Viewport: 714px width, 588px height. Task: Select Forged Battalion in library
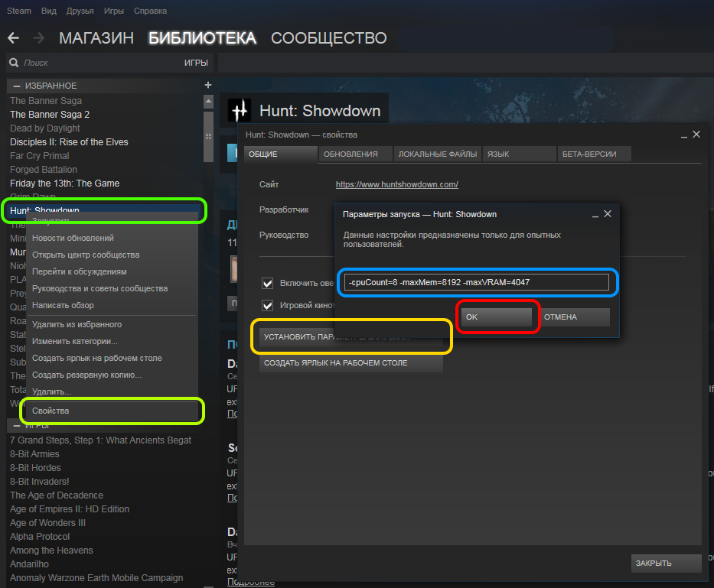[44, 169]
